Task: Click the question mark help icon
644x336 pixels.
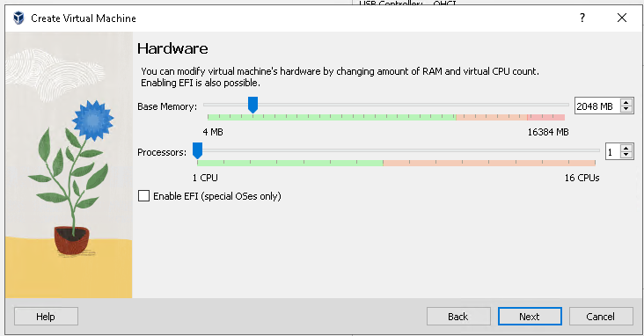Action: coord(582,18)
